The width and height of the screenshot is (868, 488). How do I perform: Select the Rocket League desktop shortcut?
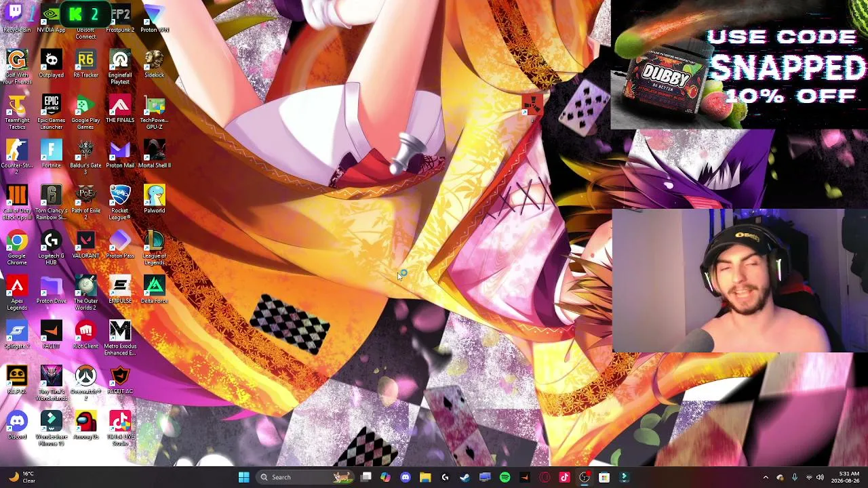pyautogui.click(x=120, y=203)
